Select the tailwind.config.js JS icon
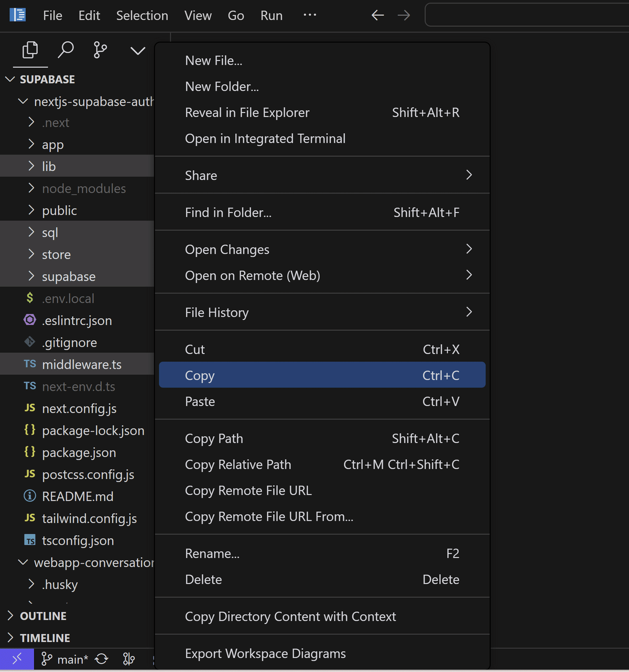Viewport: 629px width, 672px height. point(30,518)
